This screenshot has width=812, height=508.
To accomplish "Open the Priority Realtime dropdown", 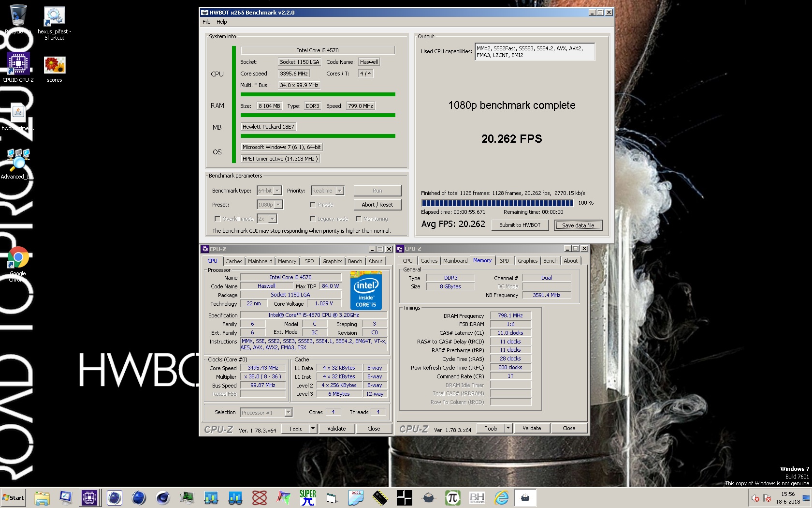I will click(x=327, y=191).
